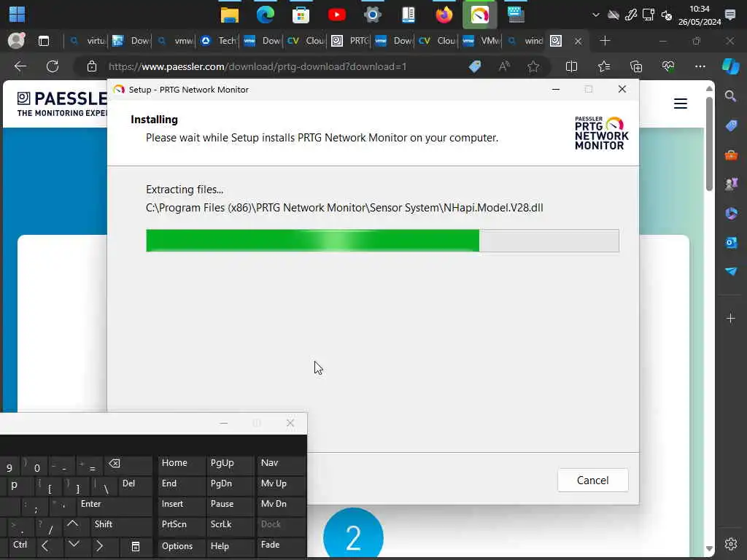View site information lock icon

tap(92, 66)
